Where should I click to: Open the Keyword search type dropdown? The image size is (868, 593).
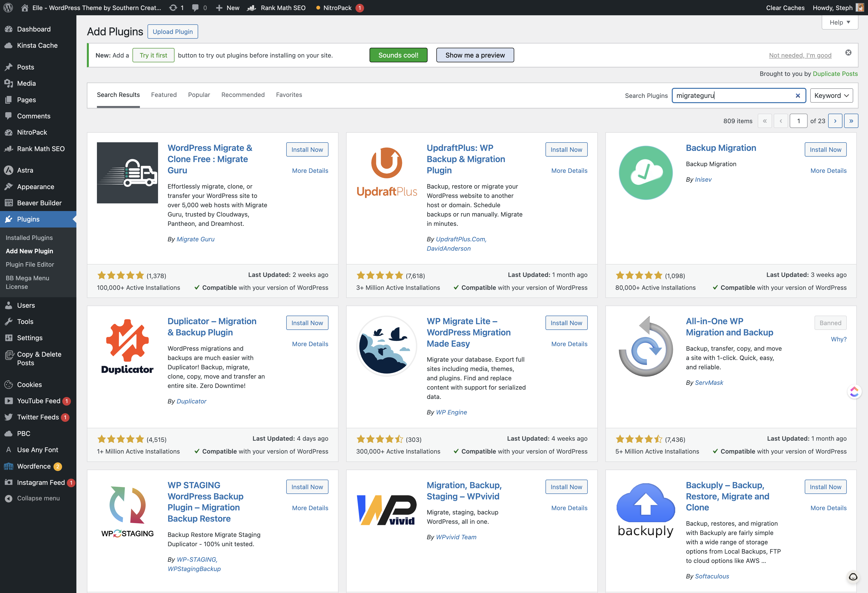(x=831, y=95)
